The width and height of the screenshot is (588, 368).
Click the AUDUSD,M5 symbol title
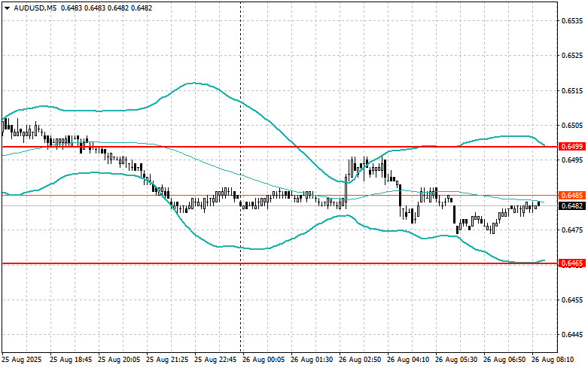pos(35,8)
